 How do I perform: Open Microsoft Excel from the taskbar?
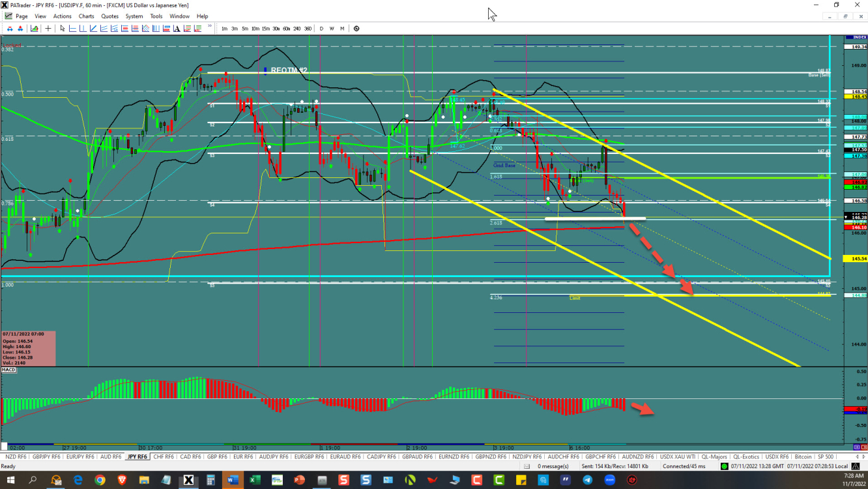pyautogui.click(x=255, y=481)
